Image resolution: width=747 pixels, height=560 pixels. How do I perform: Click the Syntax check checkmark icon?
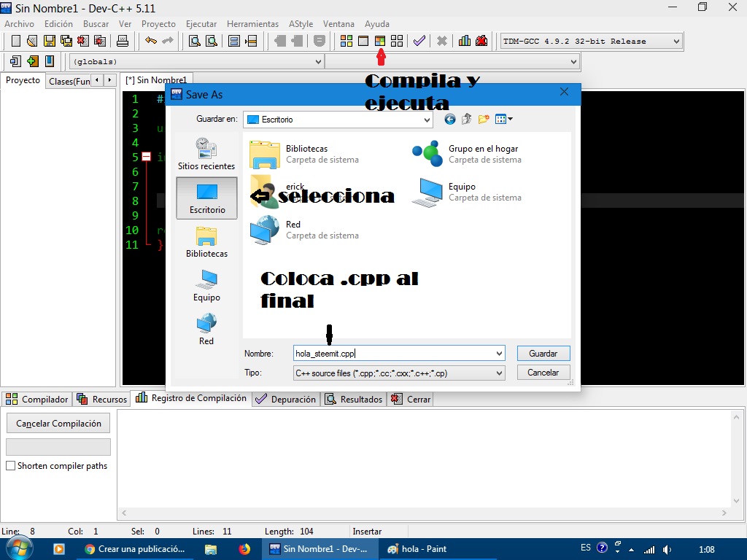(x=419, y=41)
